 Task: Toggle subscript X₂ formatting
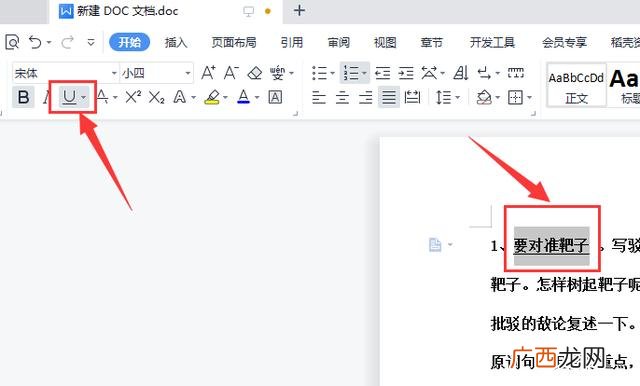(156, 97)
